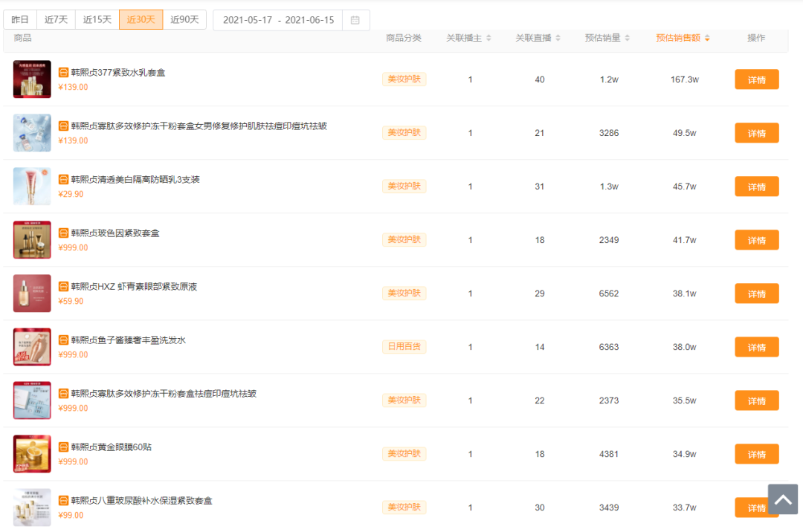Switch to 近90天 time range tab
Image resolution: width=803 pixels, height=532 pixels.
184,19
